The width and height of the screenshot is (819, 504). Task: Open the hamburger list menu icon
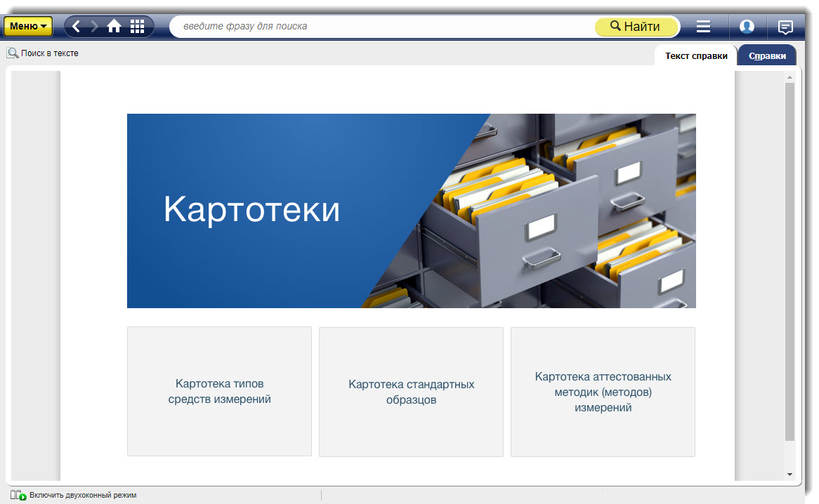click(703, 26)
